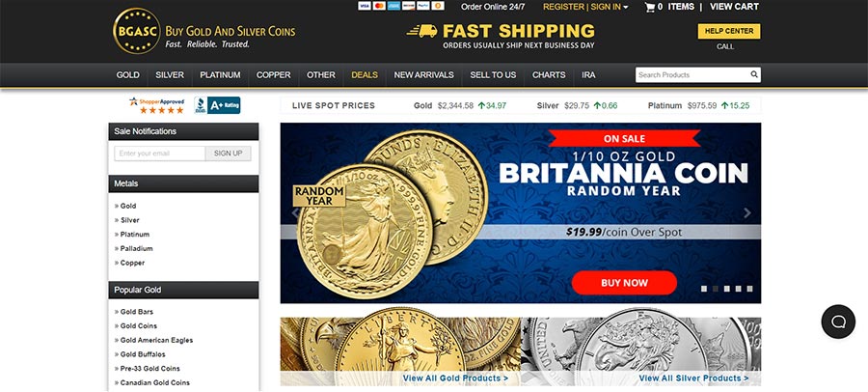868x392 pixels.
Task: Click the search magnifier icon
Action: [754, 74]
